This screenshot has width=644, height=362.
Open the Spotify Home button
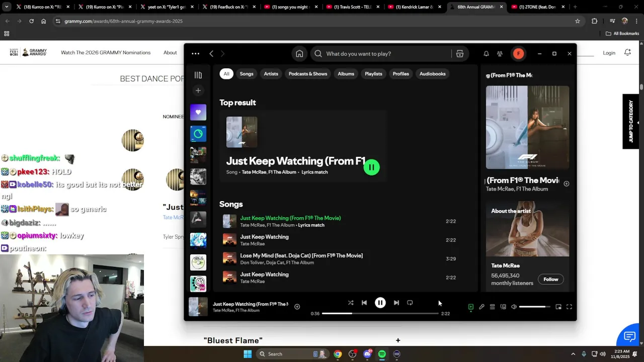coord(299,54)
